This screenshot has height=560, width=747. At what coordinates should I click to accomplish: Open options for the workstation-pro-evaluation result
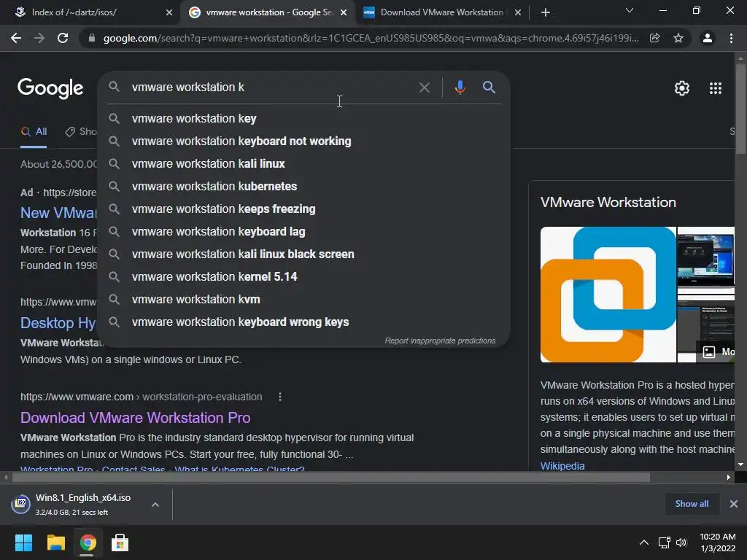(x=280, y=397)
